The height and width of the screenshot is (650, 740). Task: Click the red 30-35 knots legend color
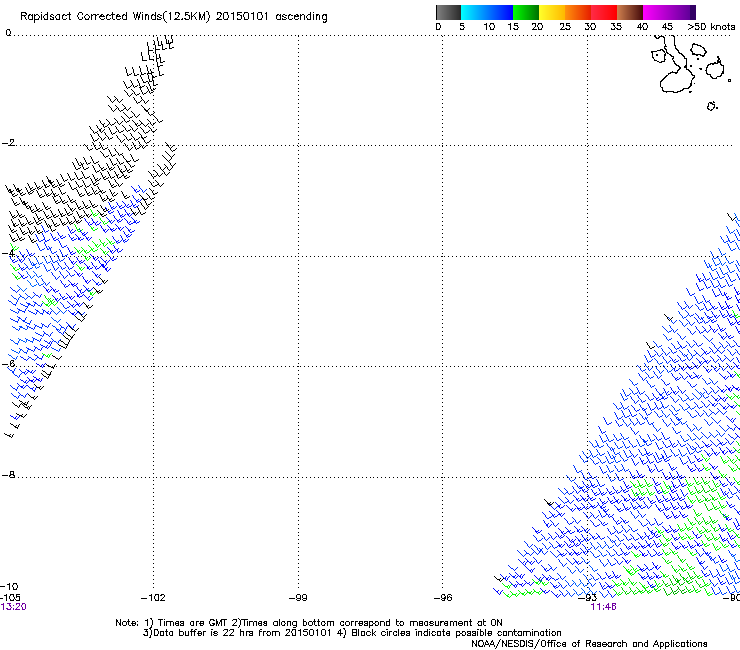coord(604,12)
